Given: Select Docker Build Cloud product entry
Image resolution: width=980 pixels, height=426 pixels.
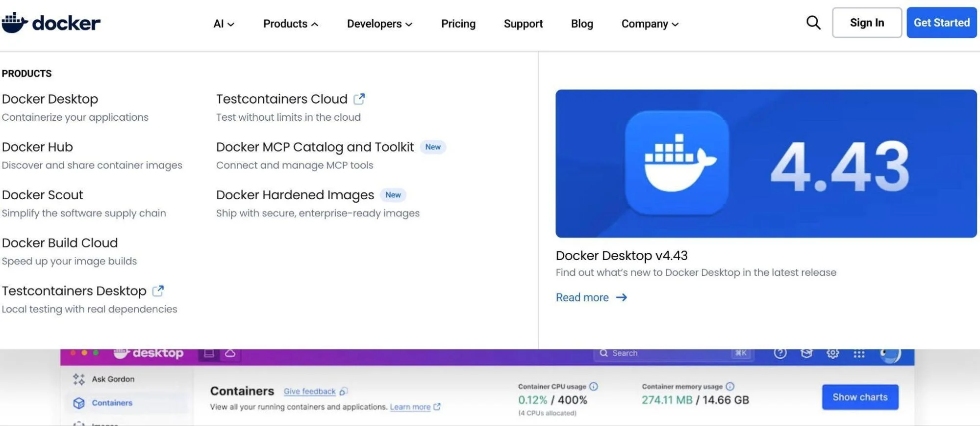Looking at the screenshot, I should pyautogui.click(x=60, y=243).
